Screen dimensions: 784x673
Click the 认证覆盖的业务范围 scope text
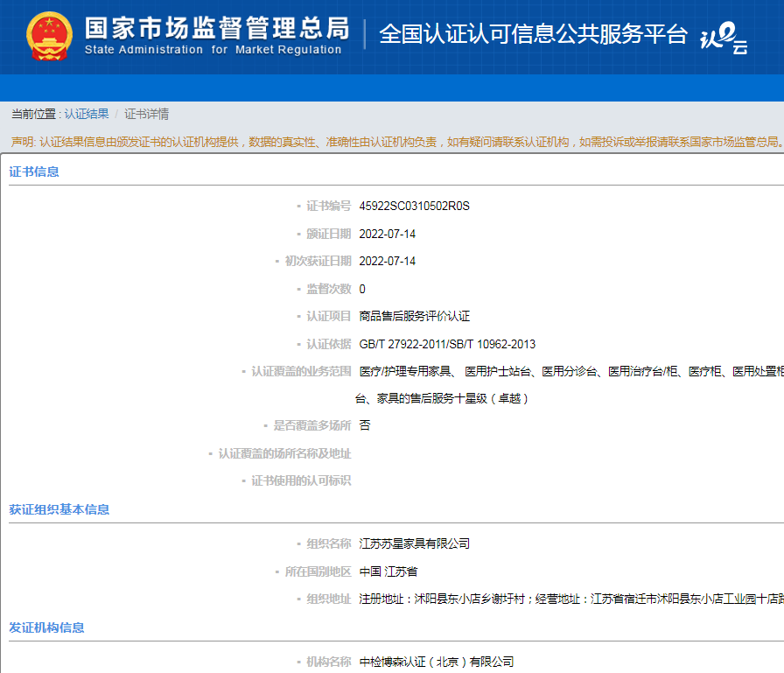tap(570, 371)
